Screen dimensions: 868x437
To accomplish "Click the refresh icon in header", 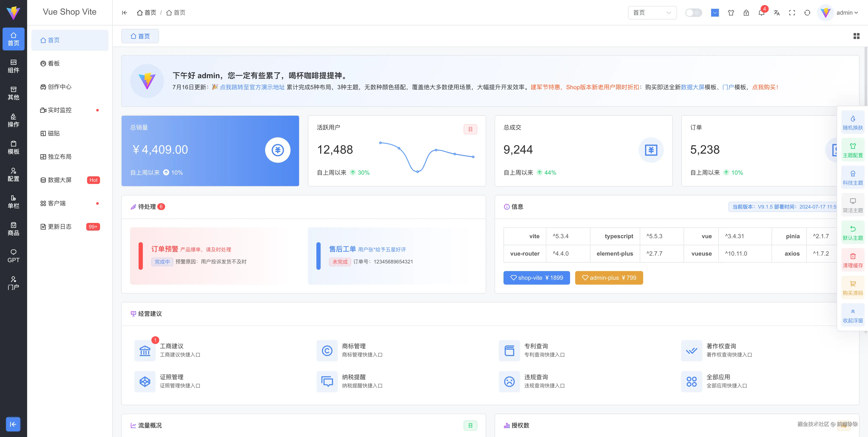I will coord(807,13).
